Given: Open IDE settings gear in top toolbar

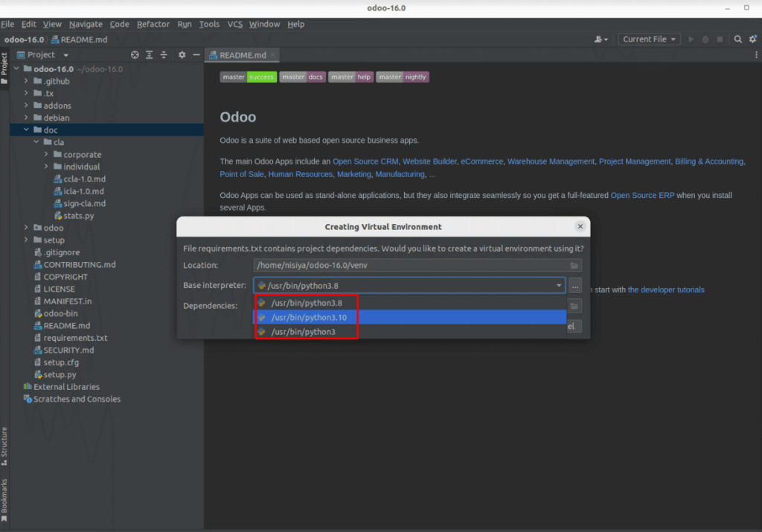Looking at the screenshot, I should 753,39.
